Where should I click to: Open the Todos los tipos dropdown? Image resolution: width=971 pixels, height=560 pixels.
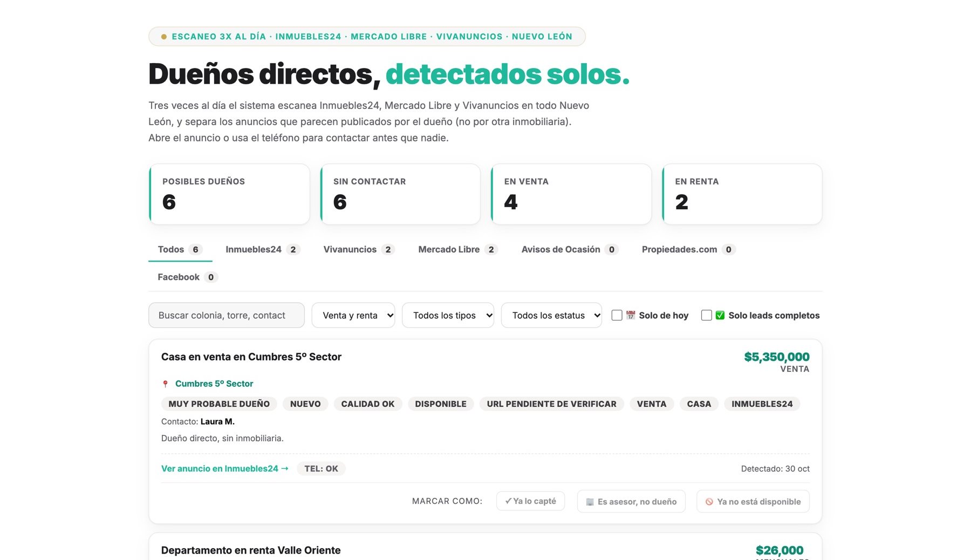tap(448, 315)
